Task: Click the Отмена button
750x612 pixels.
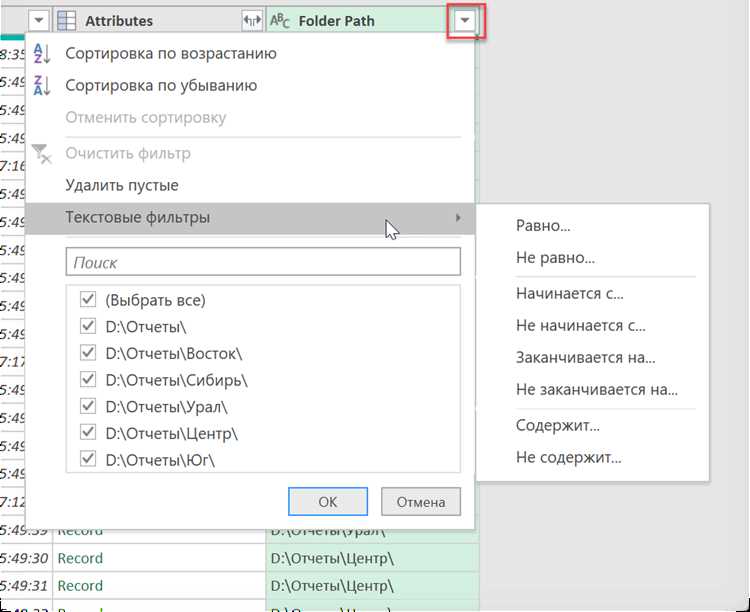Action: pos(421,501)
